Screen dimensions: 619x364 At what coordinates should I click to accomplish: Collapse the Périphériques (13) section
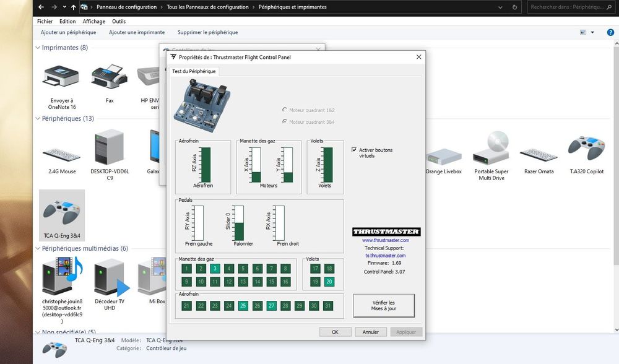37,118
